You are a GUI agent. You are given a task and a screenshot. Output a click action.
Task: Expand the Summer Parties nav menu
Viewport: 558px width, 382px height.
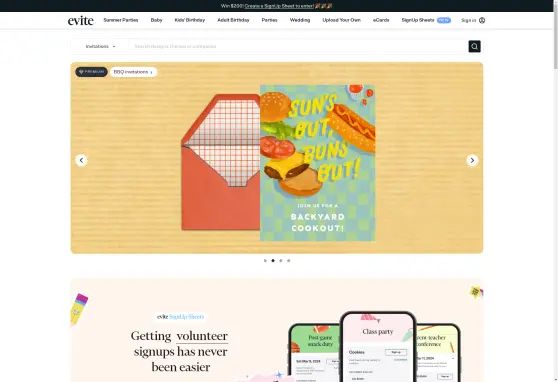pyautogui.click(x=121, y=20)
